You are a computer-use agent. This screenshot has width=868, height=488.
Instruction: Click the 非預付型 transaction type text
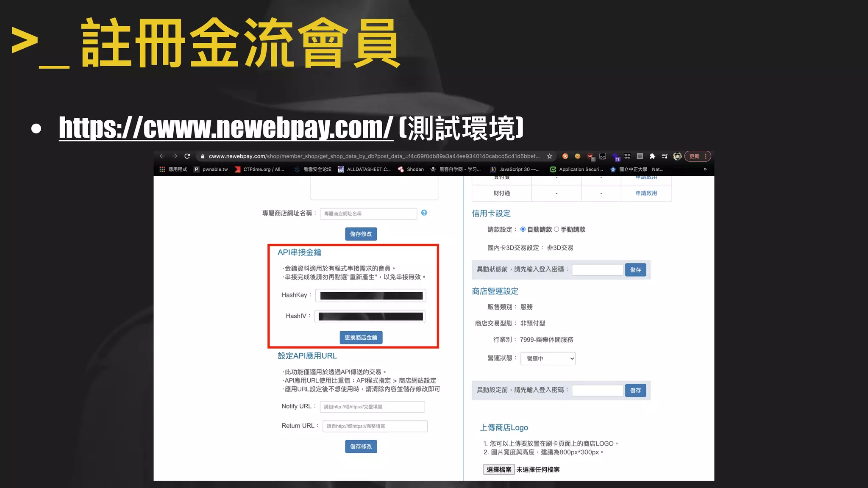click(x=533, y=323)
